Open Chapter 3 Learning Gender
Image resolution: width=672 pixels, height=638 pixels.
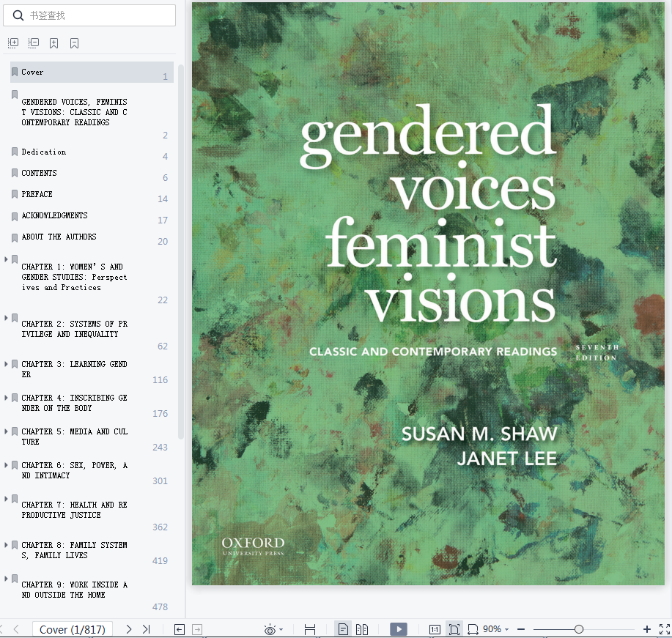pos(74,369)
